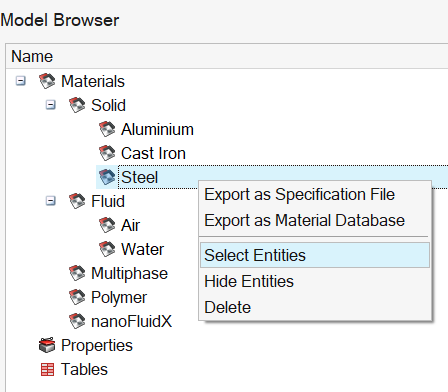Image resolution: width=448 pixels, height=392 pixels.
Task: Click the Air material icon
Action: (107, 225)
